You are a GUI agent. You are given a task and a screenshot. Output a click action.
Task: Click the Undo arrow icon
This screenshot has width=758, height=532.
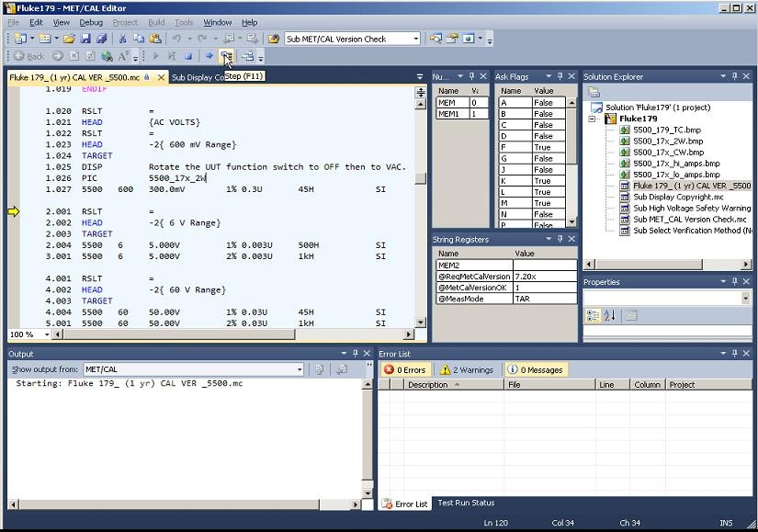pyautogui.click(x=176, y=39)
